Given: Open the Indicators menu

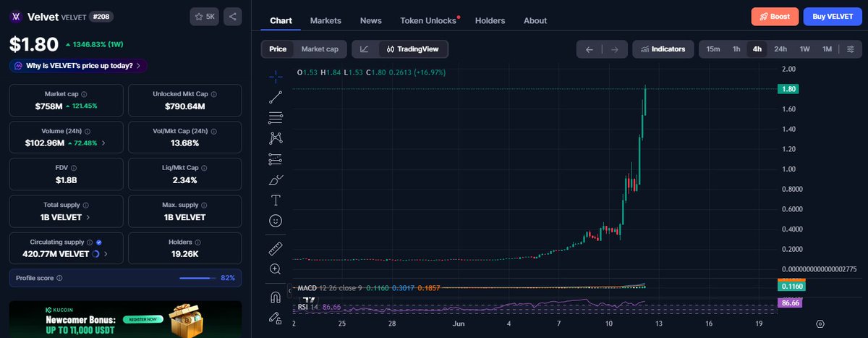Looking at the screenshot, I should (x=663, y=49).
